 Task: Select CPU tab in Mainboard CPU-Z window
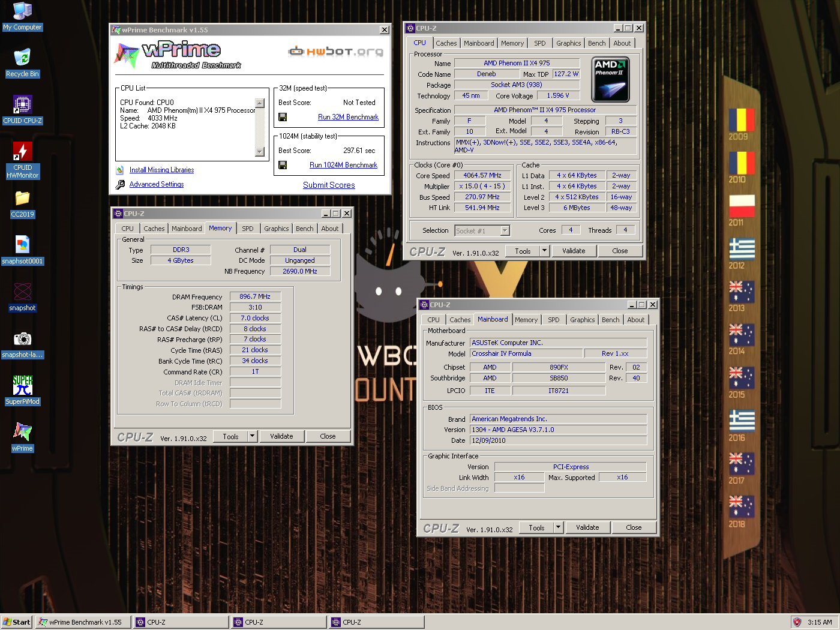433,320
